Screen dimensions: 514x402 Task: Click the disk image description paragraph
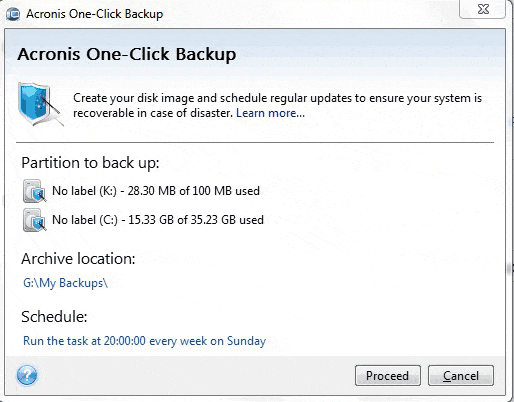pos(277,105)
